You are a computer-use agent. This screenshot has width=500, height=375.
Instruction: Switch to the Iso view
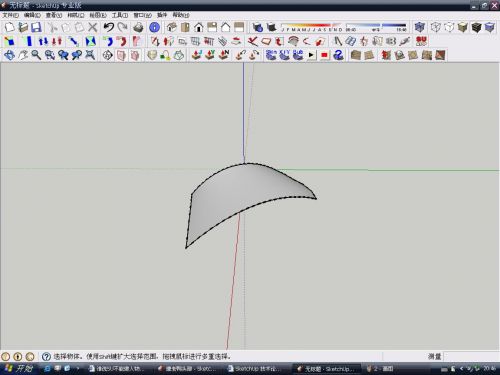coord(172,27)
